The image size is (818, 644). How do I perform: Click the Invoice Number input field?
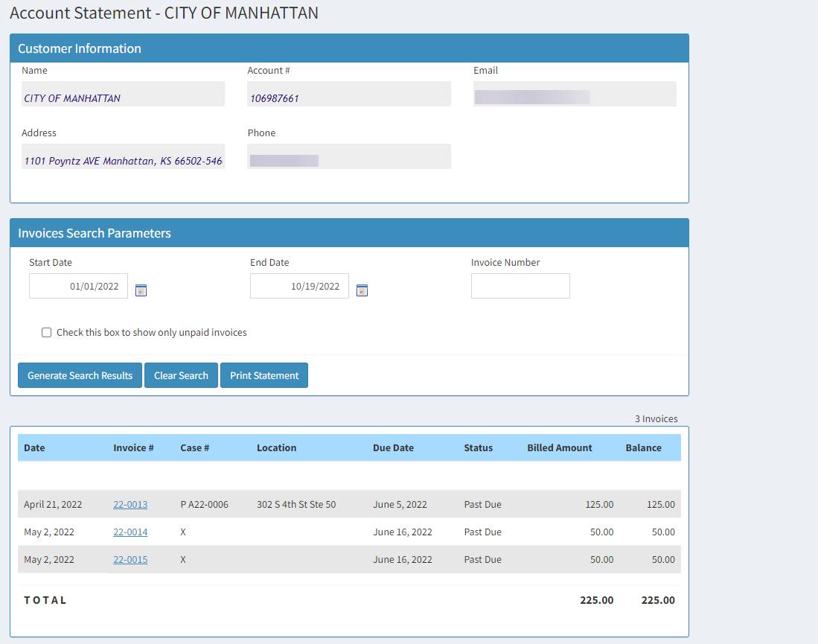[x=520, y=286]
